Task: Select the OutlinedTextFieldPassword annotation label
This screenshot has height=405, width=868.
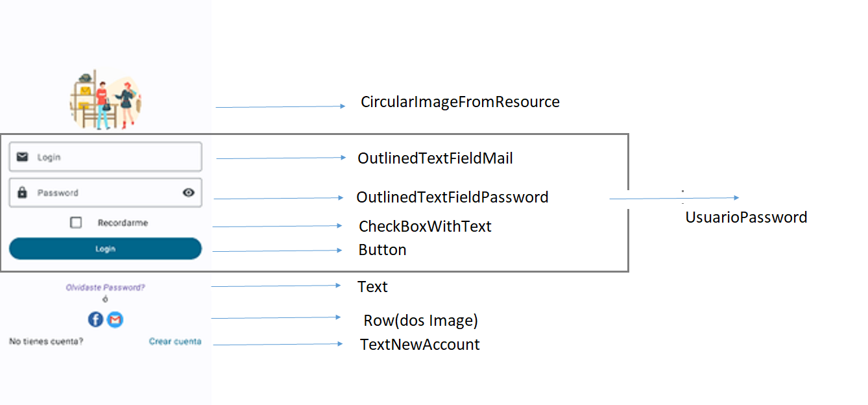Action: coord(452,197)
